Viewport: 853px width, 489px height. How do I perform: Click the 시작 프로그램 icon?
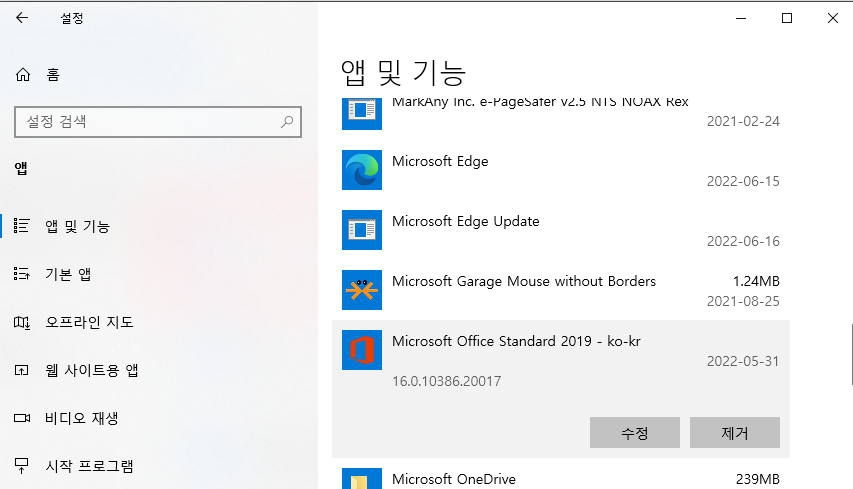point(21,466)
